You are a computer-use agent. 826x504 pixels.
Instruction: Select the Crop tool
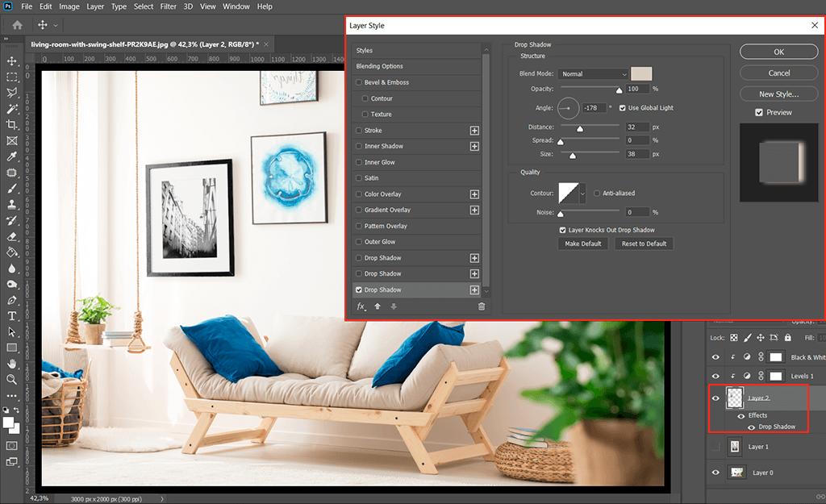coord(11,125)
